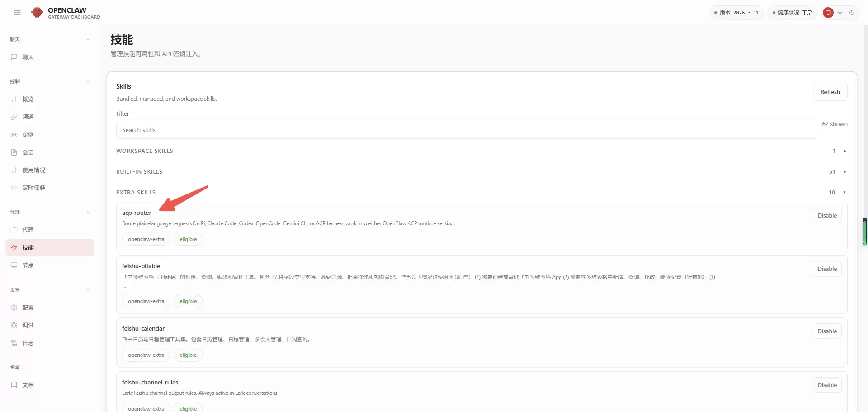Click the OpenClaw lobster logo

click(37, 13)
